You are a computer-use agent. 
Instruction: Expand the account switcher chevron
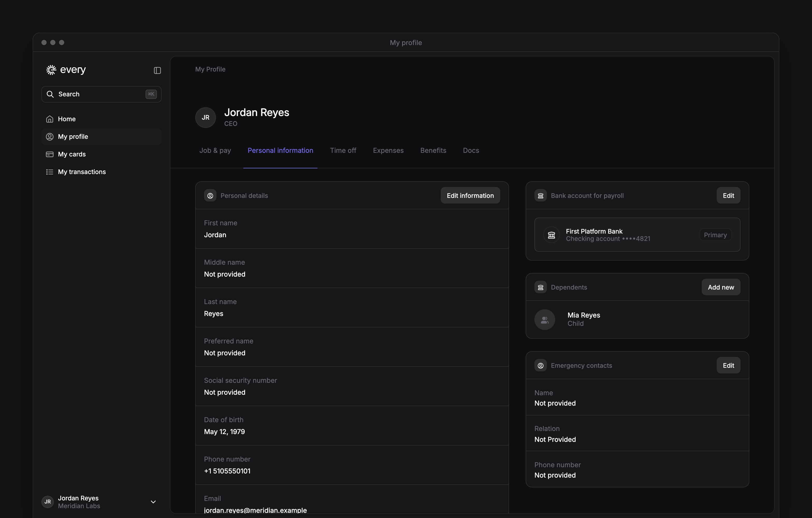(153, 502)
